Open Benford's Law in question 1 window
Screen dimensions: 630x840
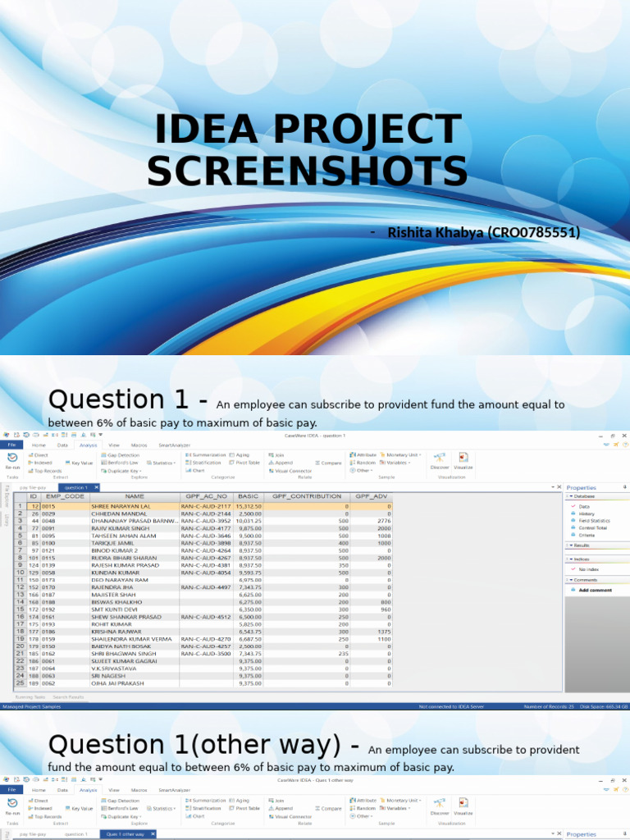tap(120, 463)
